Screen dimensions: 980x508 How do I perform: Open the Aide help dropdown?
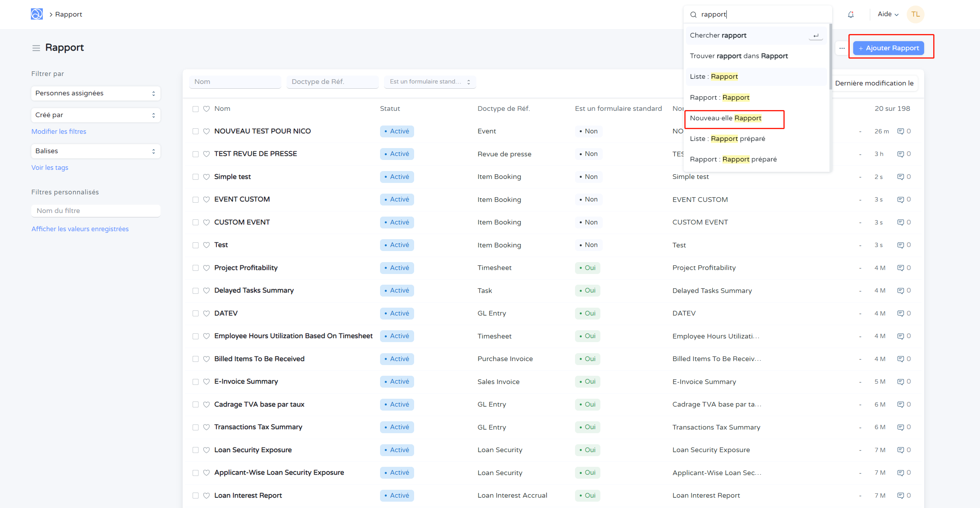(888, 14)
